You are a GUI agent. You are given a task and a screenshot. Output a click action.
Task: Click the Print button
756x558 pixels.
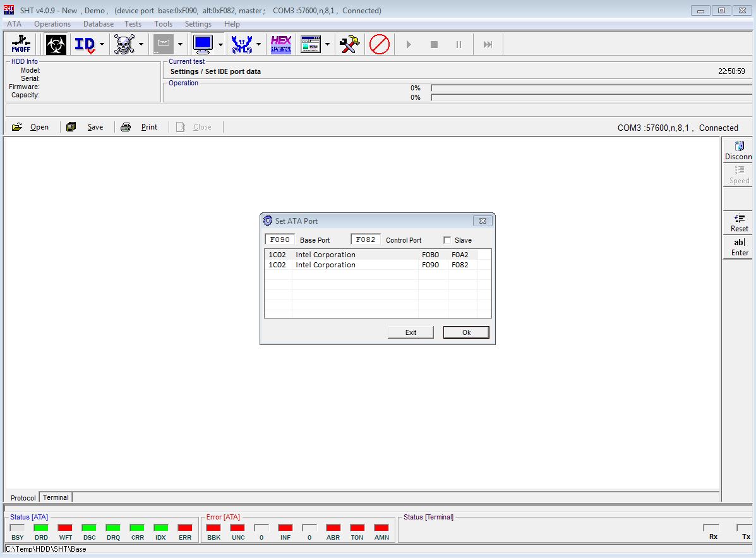pyautogui.click(x=140, y=127)
